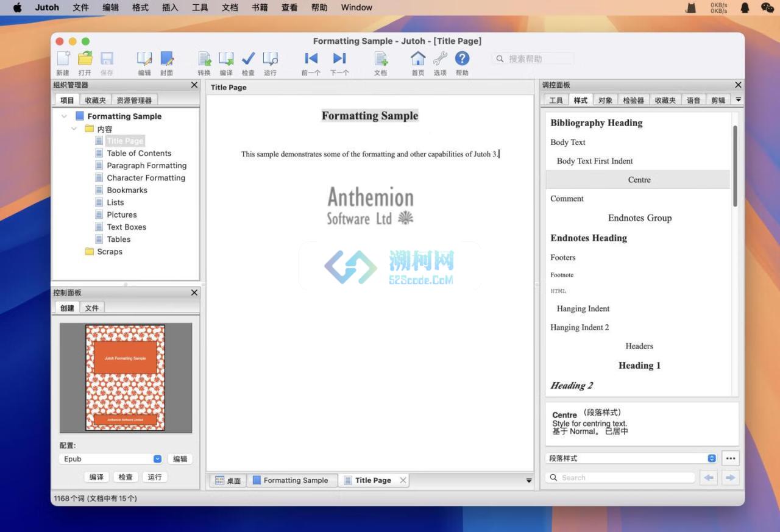Open Options (选项) wrench icon
Viewport: 780px width, 532px height.
click(440, 59)
